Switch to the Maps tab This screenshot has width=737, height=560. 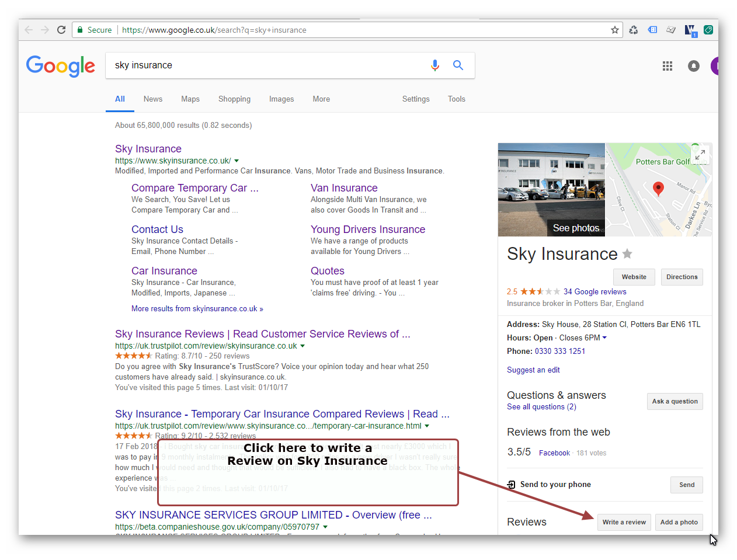click(x=190, y=99)
